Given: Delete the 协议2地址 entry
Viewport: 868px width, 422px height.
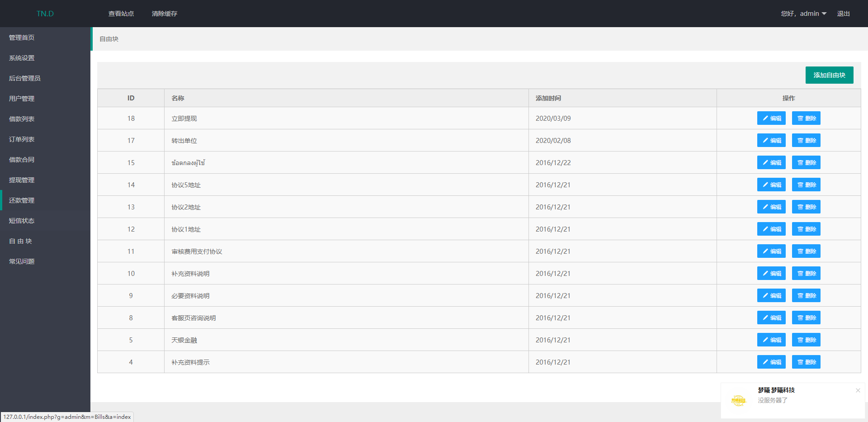Looking at the screenshot, I should pos(806,207).
